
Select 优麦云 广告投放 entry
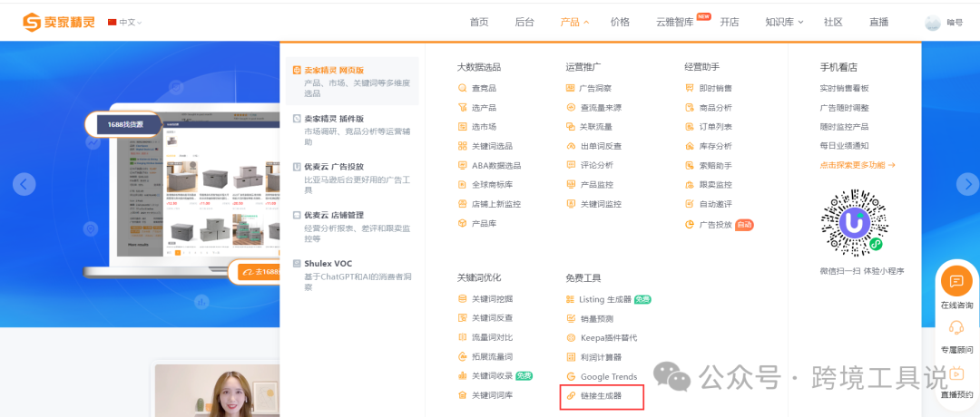(352, 178)
